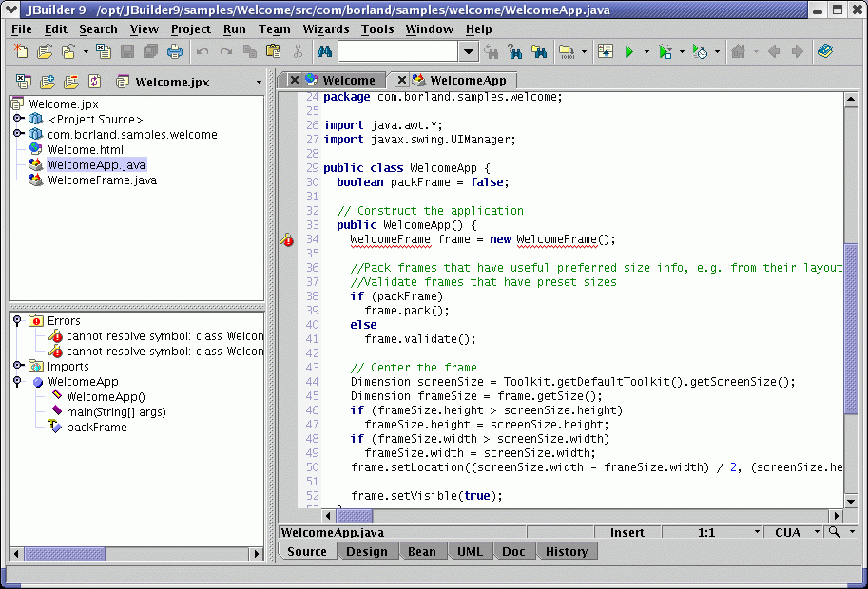Click the Refresh project icon in project pane
Screen dimensions: 868x589
click(x=94, y=82)
